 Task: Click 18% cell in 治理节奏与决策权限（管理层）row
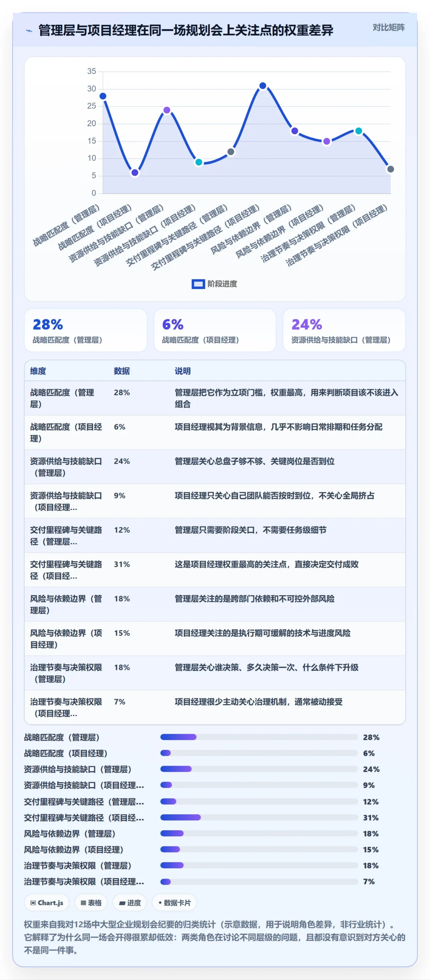[122, 668]
